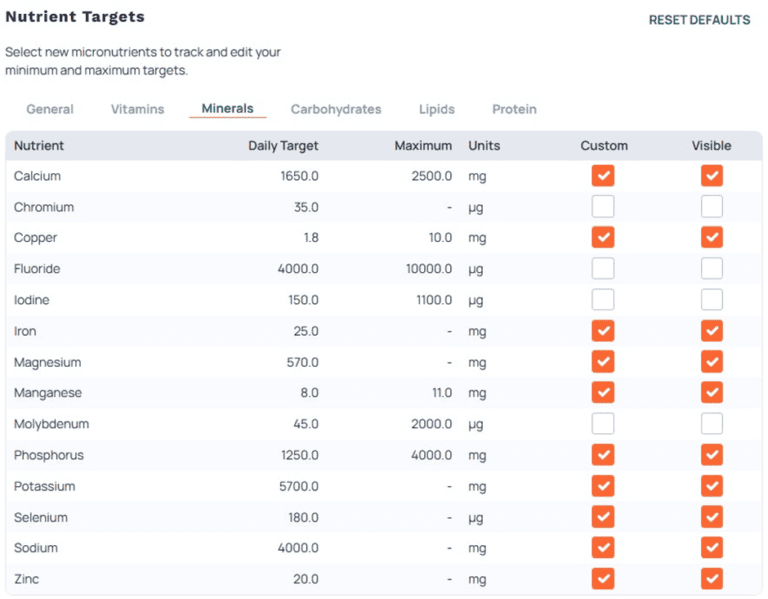
Task: Edit the Calcium daily target value 1650.0
Action: click(x=299, y=176)
